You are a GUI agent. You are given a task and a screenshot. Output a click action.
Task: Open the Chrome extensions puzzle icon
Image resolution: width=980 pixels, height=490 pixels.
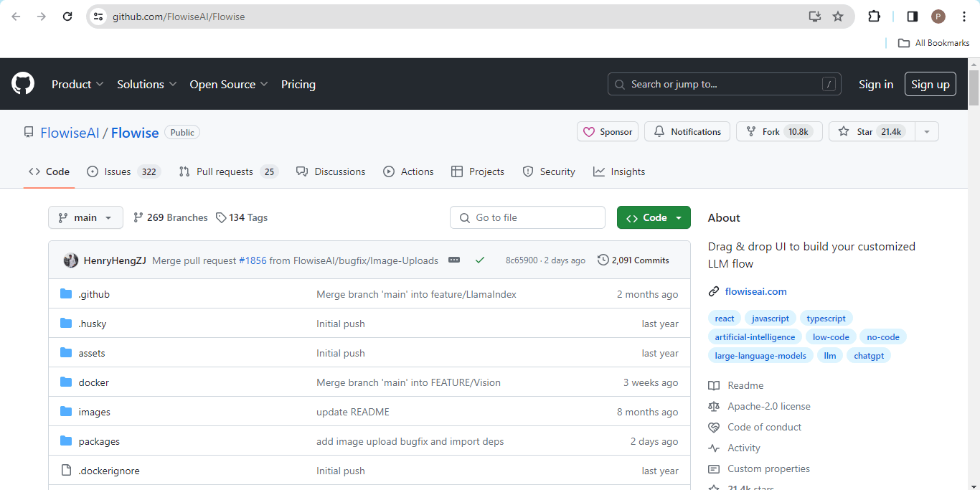(874, 17)
